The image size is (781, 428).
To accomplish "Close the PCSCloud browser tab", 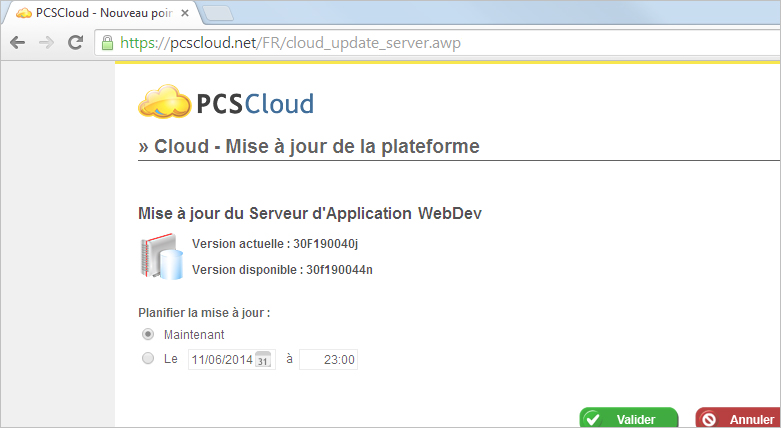I will tap(185, 13).
